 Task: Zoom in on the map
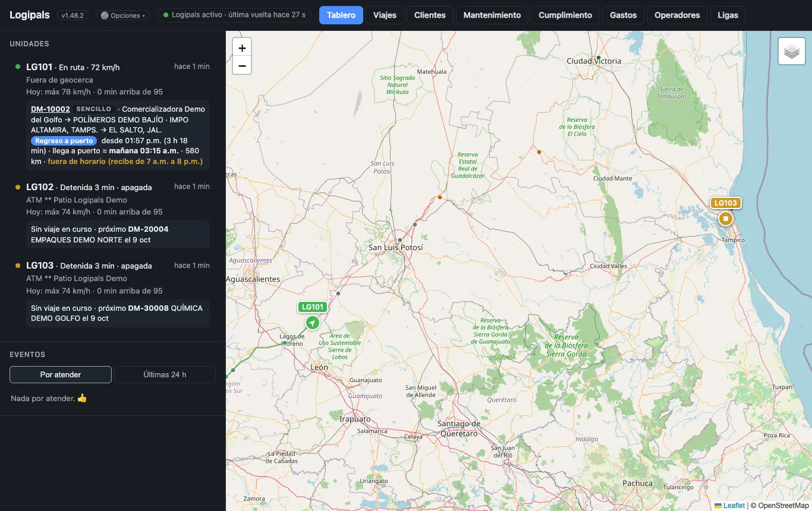tap(242, 48)
